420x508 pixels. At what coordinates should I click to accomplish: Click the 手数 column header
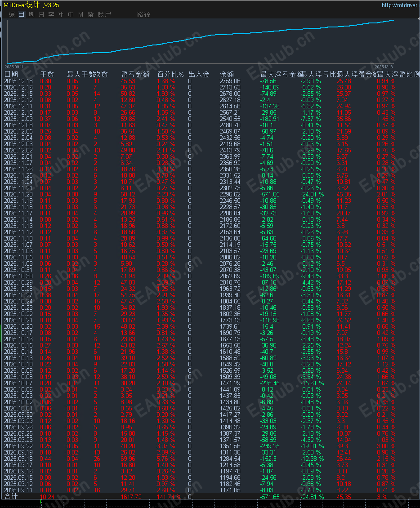[x=47, y=75]
